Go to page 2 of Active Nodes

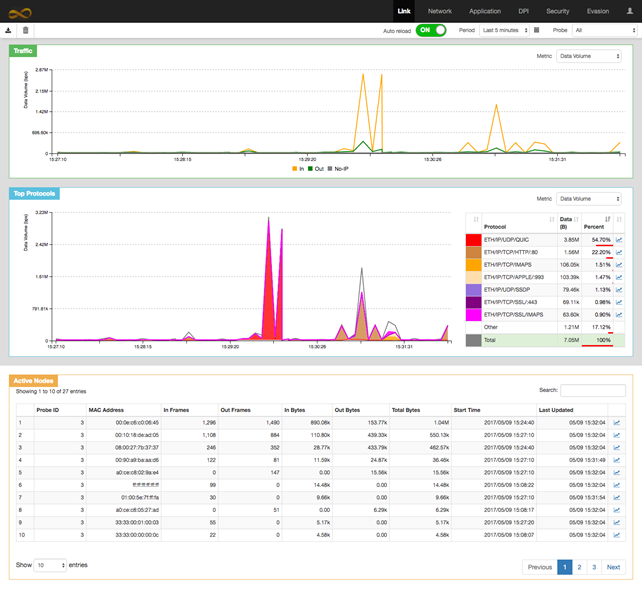(x=579, y=567)
